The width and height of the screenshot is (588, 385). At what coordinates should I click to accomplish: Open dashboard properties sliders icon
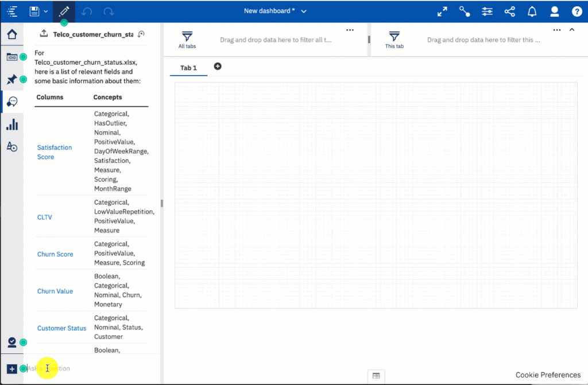(x=487, y=11)
